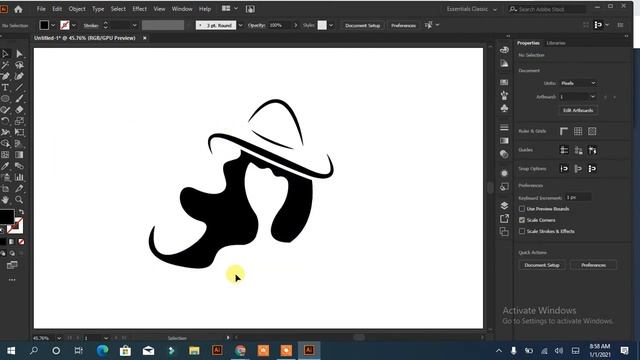
Task: Toggle show guides button
Action: [x=564, y=150]
